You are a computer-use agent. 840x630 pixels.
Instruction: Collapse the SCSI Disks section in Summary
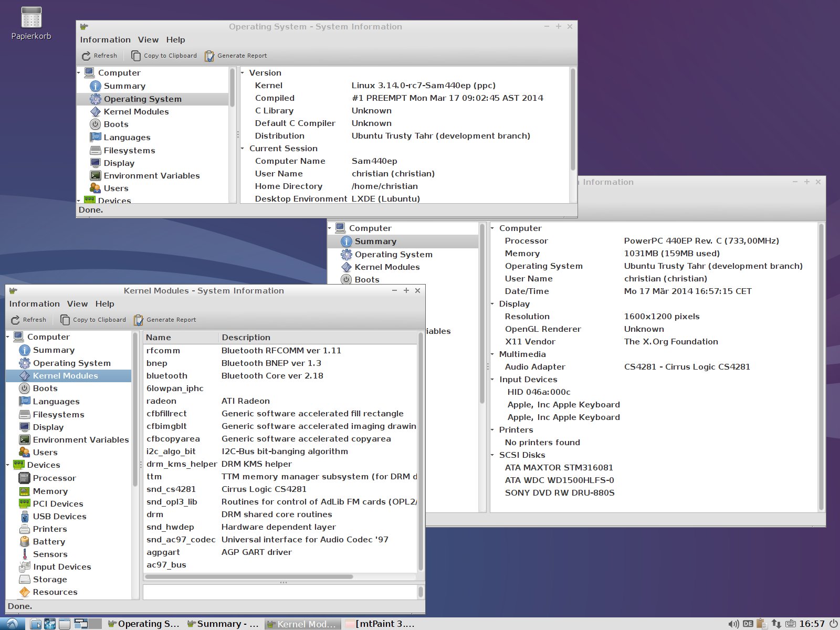[492, 455]
